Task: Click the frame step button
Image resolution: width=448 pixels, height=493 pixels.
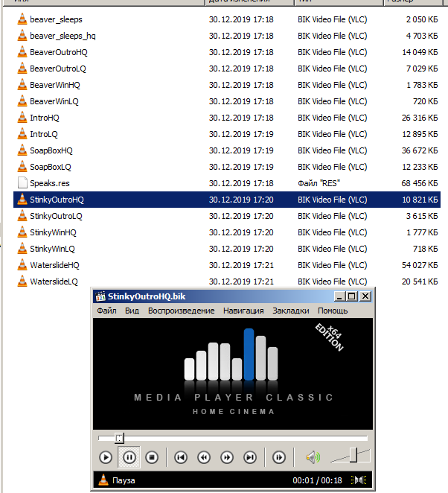Action: coord(279,457)
